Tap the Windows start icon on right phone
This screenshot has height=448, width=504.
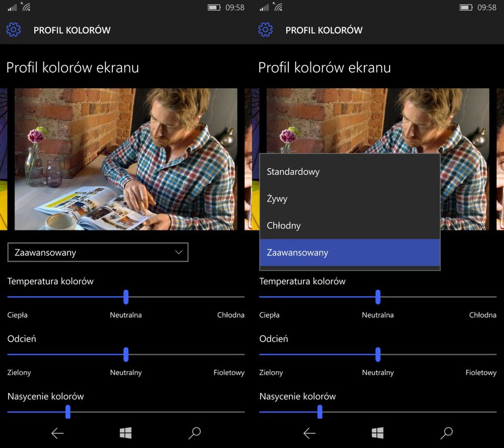[377, 433]
